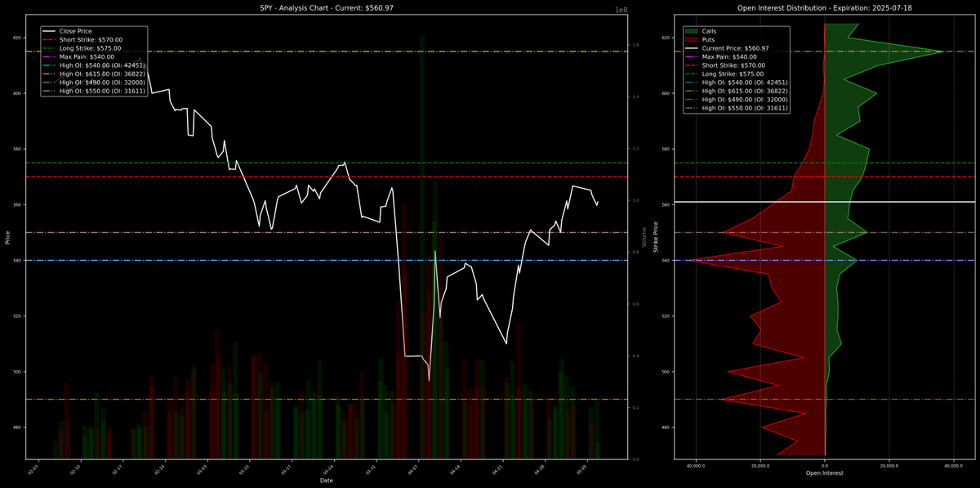Select 'Close Price' in the price chart legend
This screenshot has width=980, height=488.
coord(76,31)
